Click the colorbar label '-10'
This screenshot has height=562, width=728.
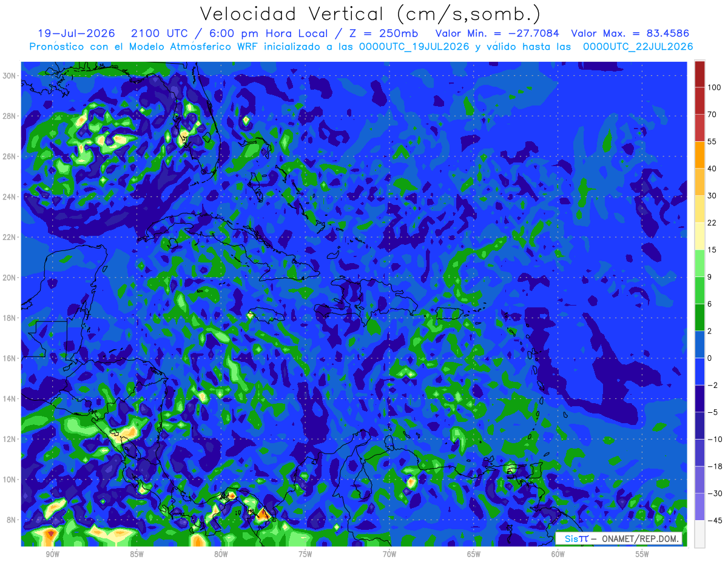(714, 439)
